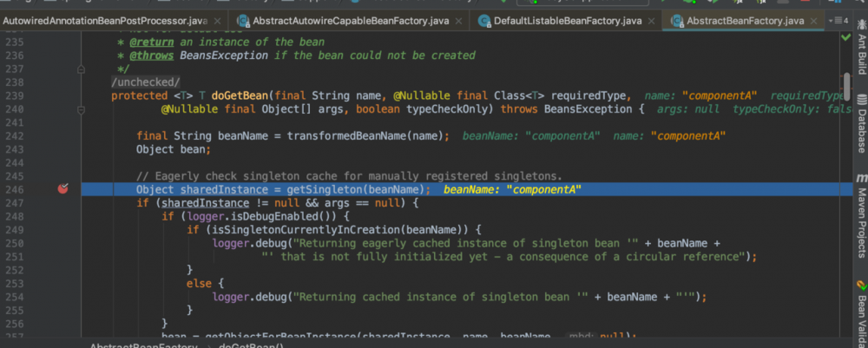Collapse the Javadoc fold marker at line 237
Viewport: 868px width, 348px height.
81,69
